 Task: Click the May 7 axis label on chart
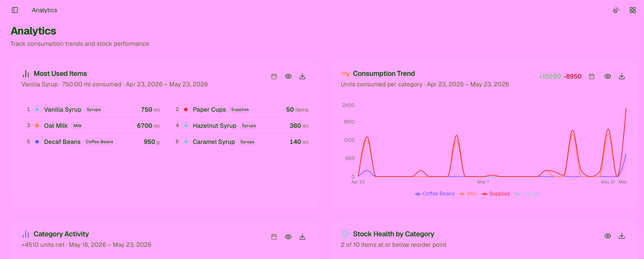point(483,182)
